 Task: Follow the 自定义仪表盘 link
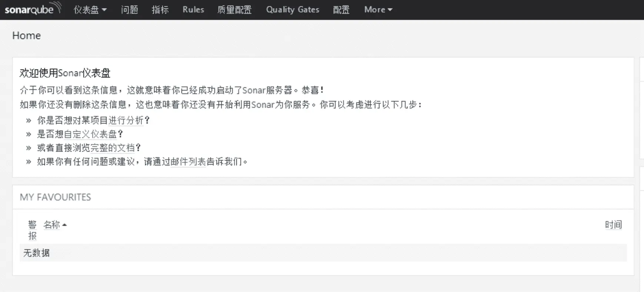[x=90, y=134]
